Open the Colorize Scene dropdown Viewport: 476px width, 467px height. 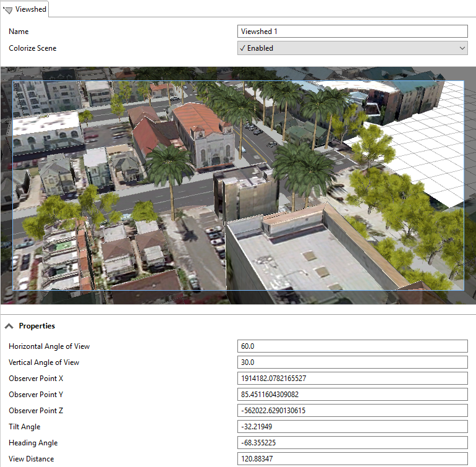pyautogui.click(x=352, y=48)
